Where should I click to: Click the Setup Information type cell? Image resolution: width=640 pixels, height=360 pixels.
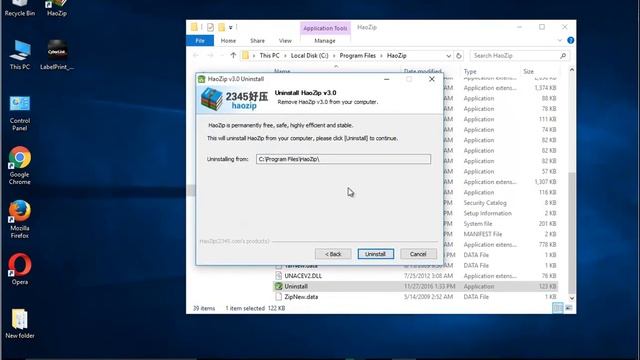487,213
